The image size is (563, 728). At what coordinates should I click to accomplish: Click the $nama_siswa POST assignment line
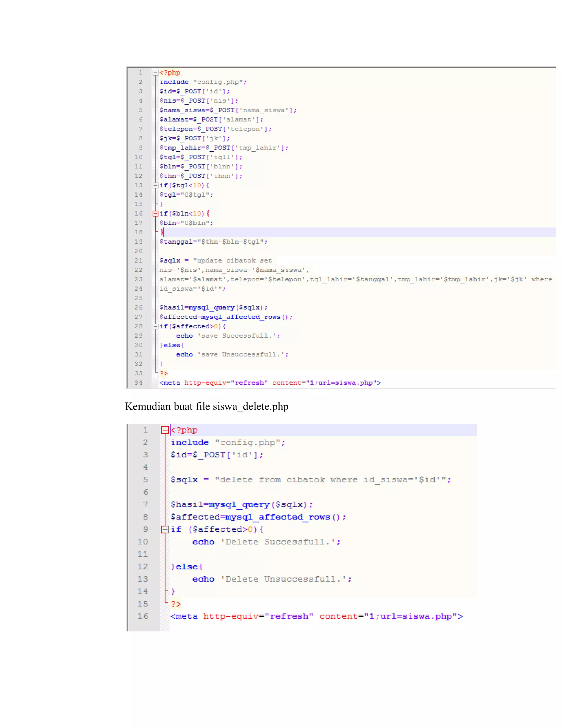pyautogui.click(x=228, y=110)
